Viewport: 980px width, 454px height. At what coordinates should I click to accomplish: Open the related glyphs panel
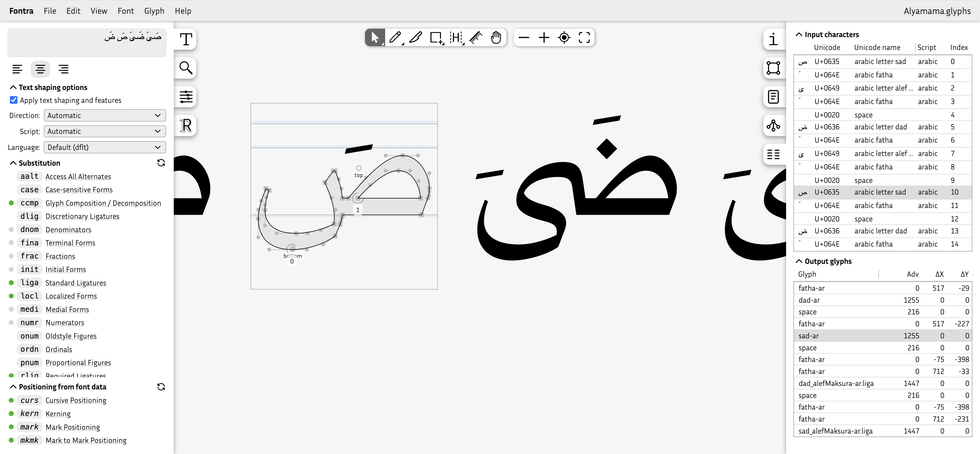click(773, 126)
